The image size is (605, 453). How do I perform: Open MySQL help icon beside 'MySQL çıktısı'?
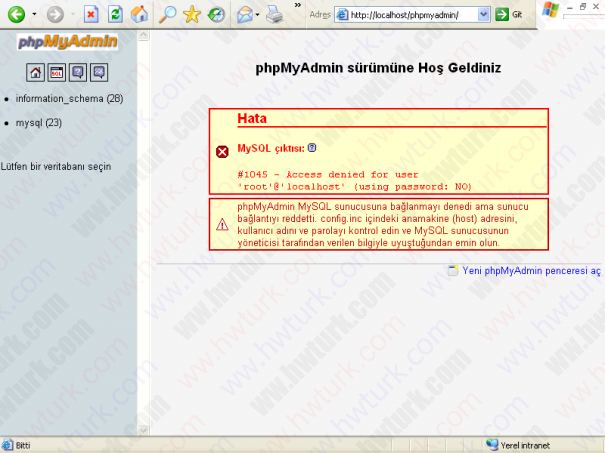click(x=312, y=148)
